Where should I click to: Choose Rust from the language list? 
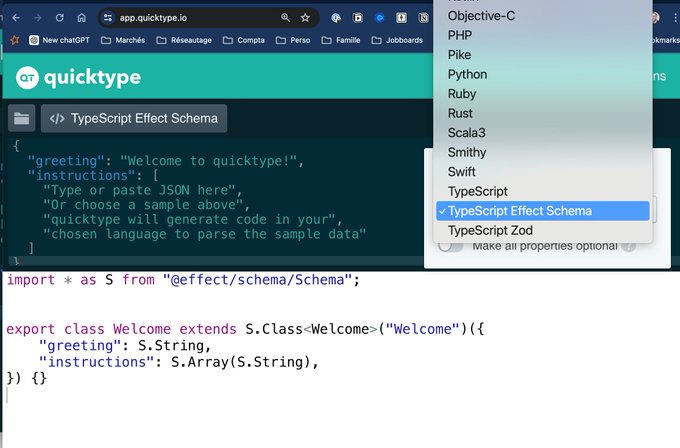point(543,114)
